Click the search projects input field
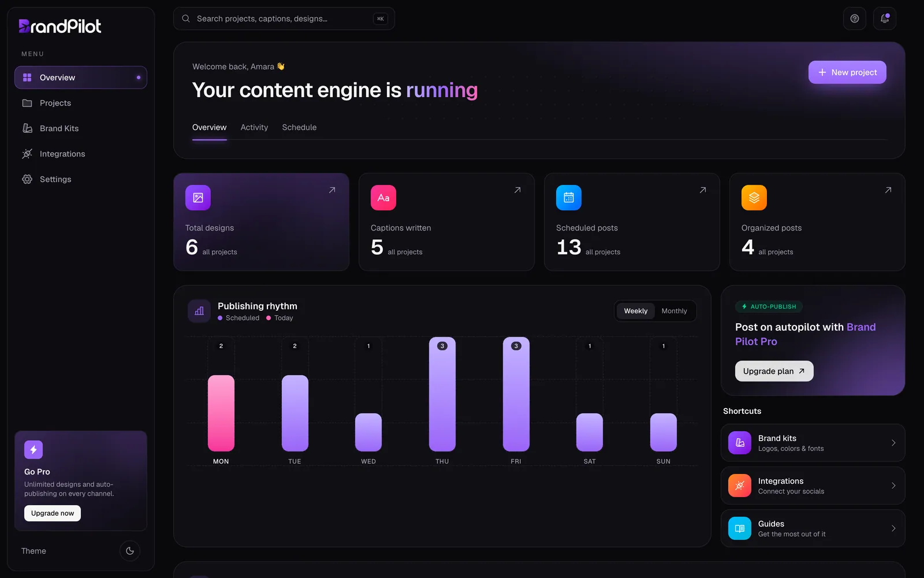 point(284,18)
